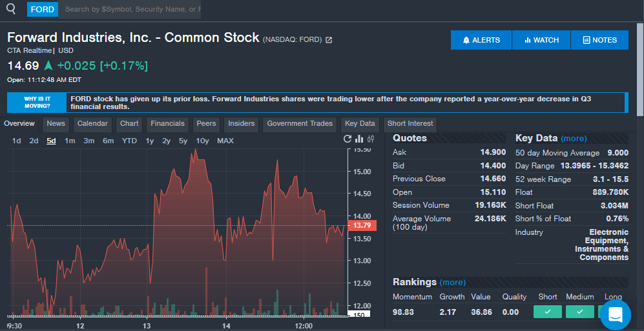Screen dimensions: 644x331
Task: Click the Float value 889.780K
Action: pyautogui.click(x=610, y=192)
